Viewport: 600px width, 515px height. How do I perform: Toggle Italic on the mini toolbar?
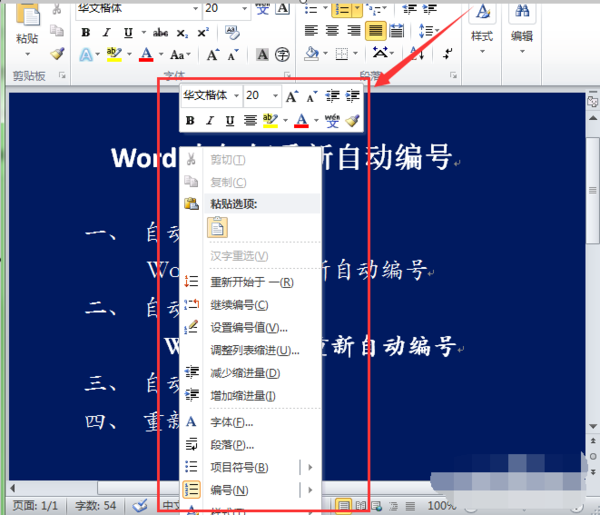(x=210, y=121)
